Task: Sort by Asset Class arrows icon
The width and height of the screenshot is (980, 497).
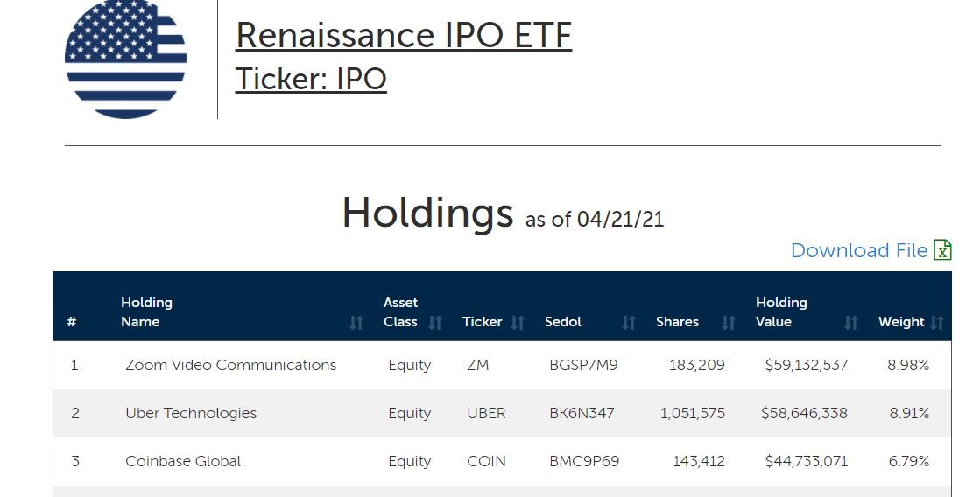Action: (x=435, y=323)
